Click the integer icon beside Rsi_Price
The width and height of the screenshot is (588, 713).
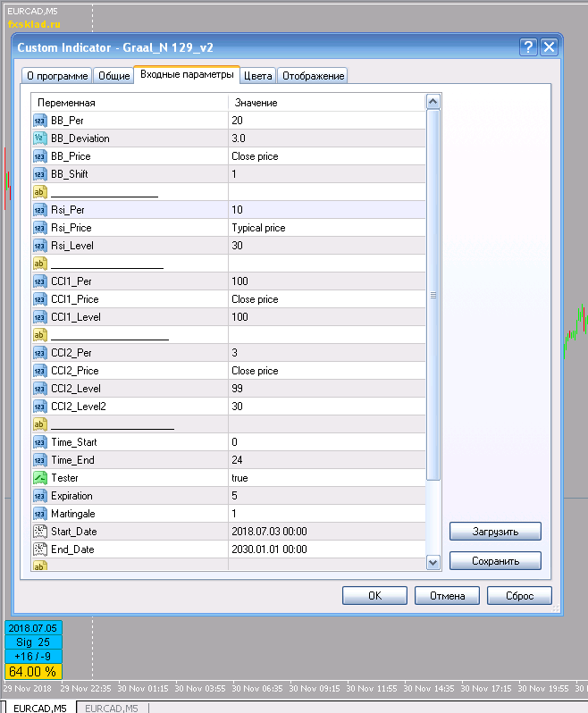tap(40, 228)
